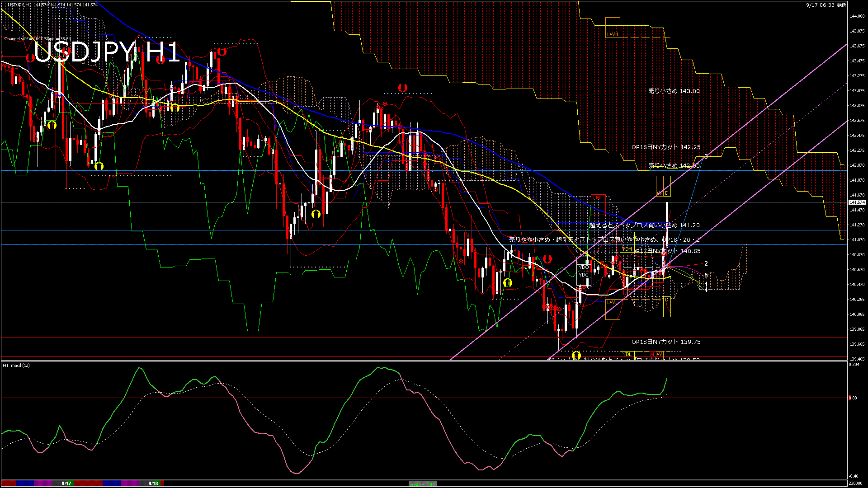
Task: Click yellow buy arrow left of YDL box
Action: pyautogui.click(x=576, y=356)
